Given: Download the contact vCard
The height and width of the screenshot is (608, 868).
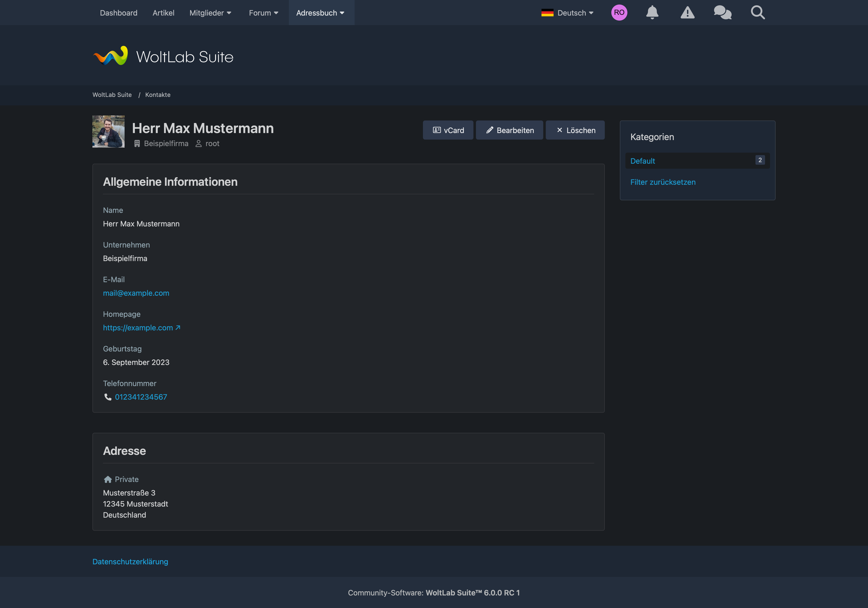Looking at the screenshot, I should pos(448,130).
